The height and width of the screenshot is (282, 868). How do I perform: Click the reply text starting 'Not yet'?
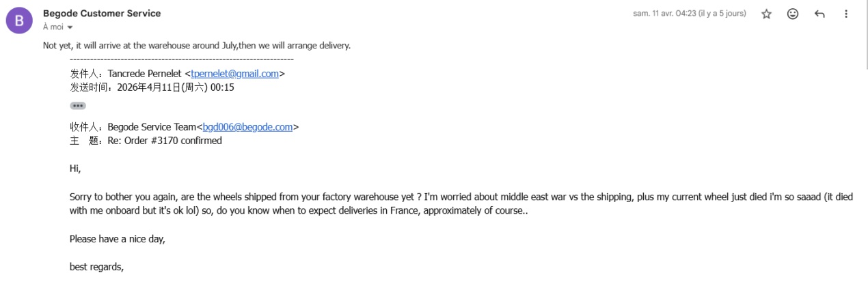[196, 46]
